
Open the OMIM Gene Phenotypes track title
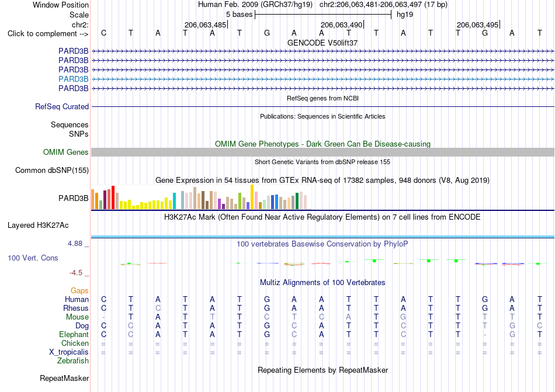click(322, 144)
